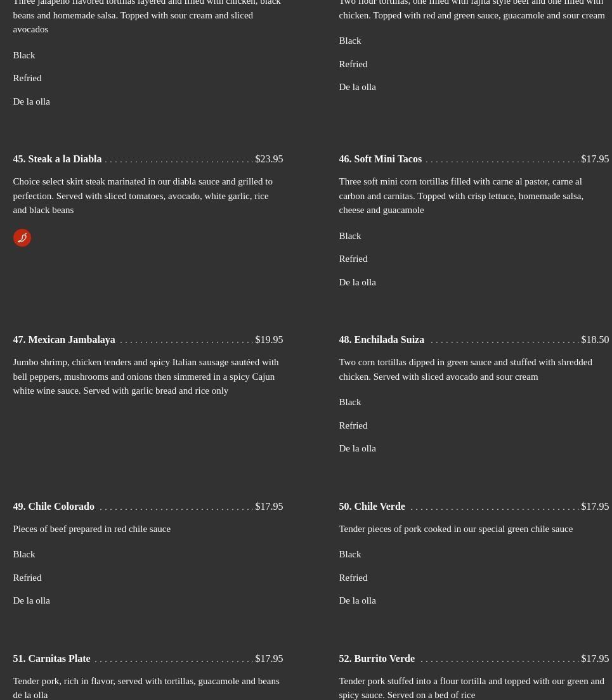Pick De la olla for Chile Colorado
612x700 pixels.
[x=31, y=600]
